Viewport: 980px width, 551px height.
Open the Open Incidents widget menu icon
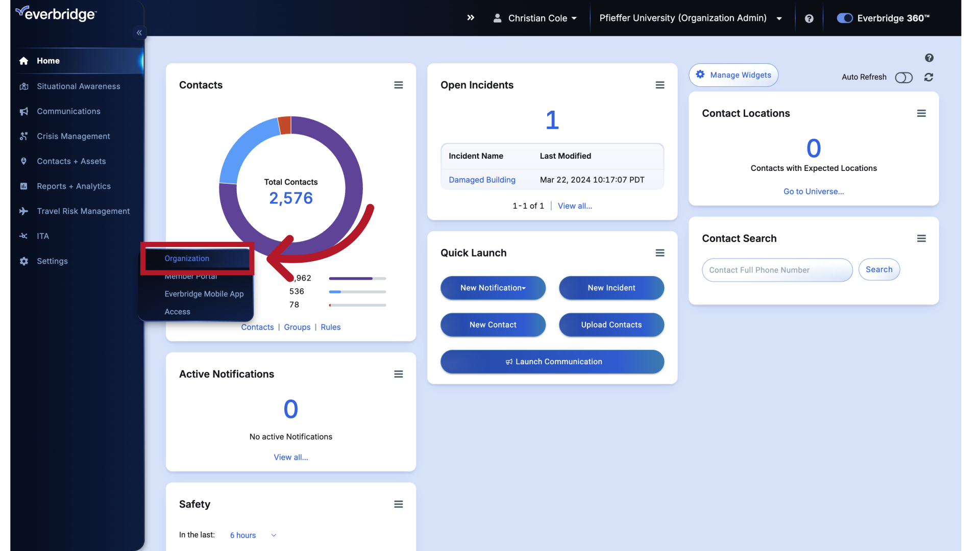[660, 85]
